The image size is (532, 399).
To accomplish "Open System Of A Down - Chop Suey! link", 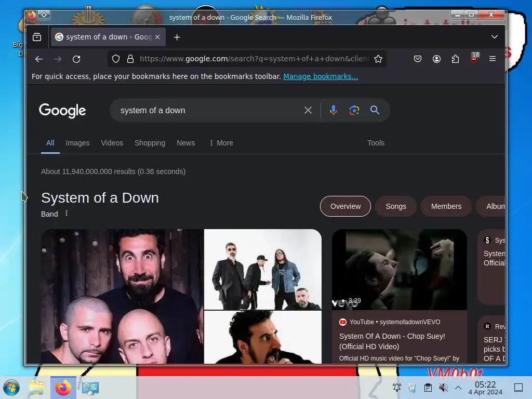I will [392, 341].
